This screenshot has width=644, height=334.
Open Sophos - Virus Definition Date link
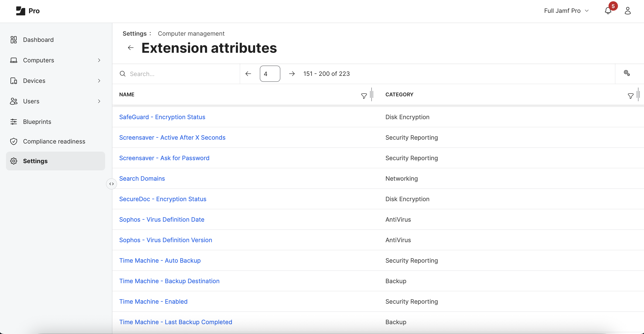point(162,219)
